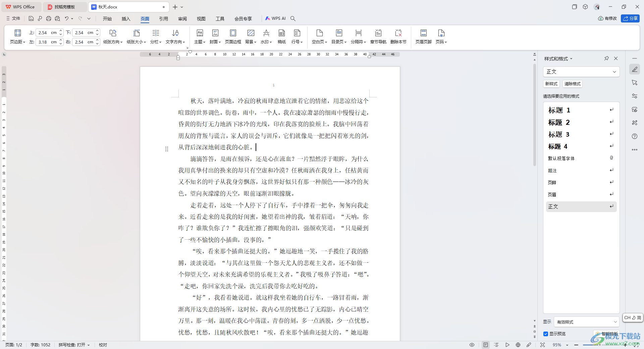Apply the 标题 3 style
This screenshot has width=644, height=349.
[x=581, y=134]
